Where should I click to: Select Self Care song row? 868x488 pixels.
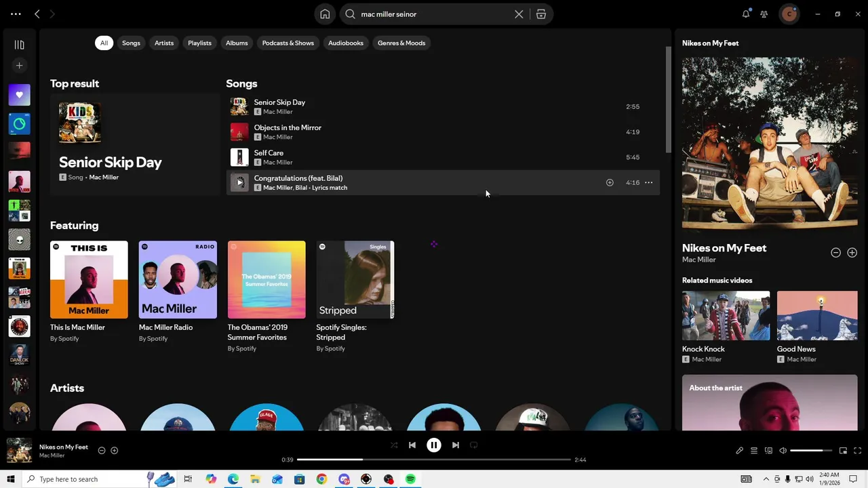click(443, 157)
